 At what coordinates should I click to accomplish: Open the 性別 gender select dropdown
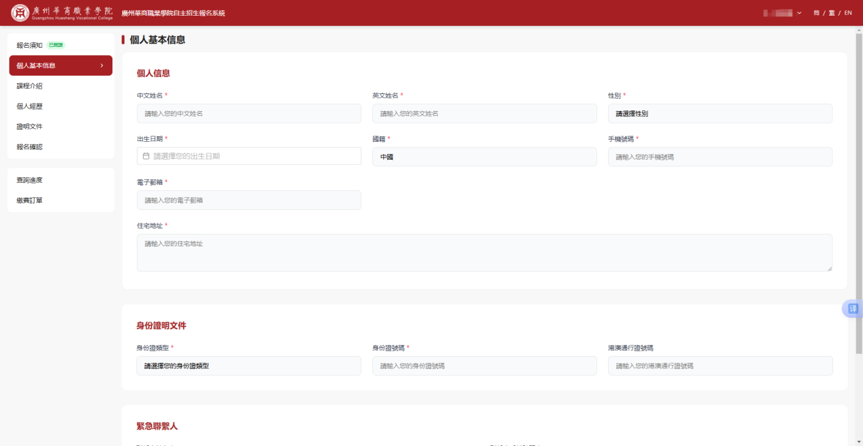coord(720,113)
